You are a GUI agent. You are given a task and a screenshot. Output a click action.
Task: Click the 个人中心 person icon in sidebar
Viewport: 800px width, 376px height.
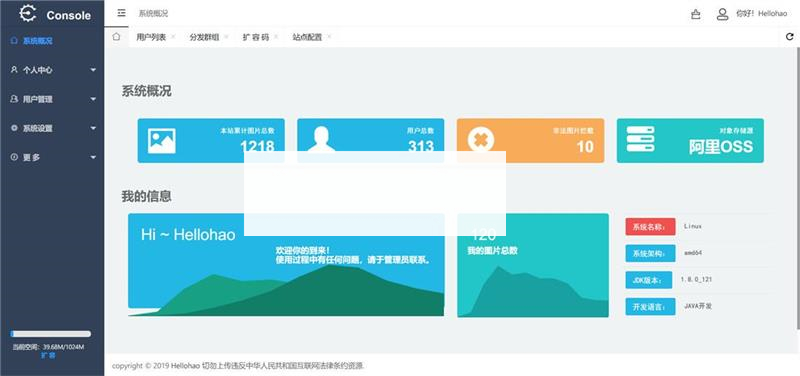tap(14, 70)
